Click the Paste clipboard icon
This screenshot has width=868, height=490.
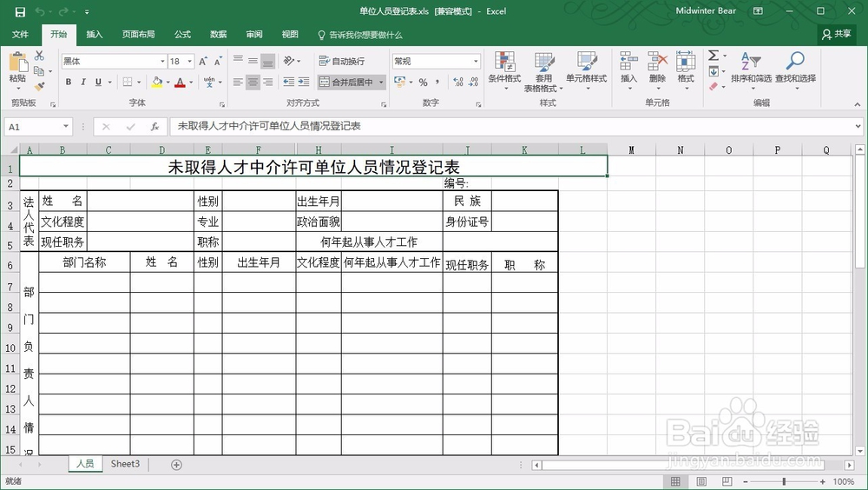pos(17,63)
